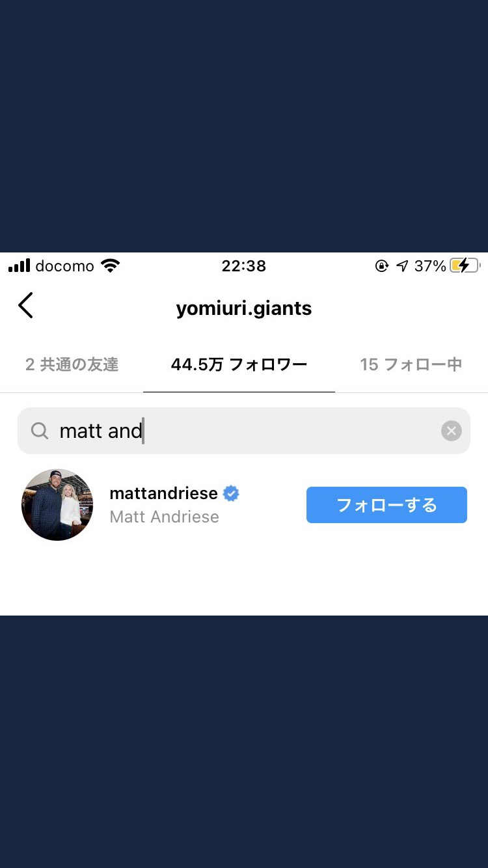Tap the Wi-Fi status icon
Viewport: 488px width, 868px height.
point(111,265)
